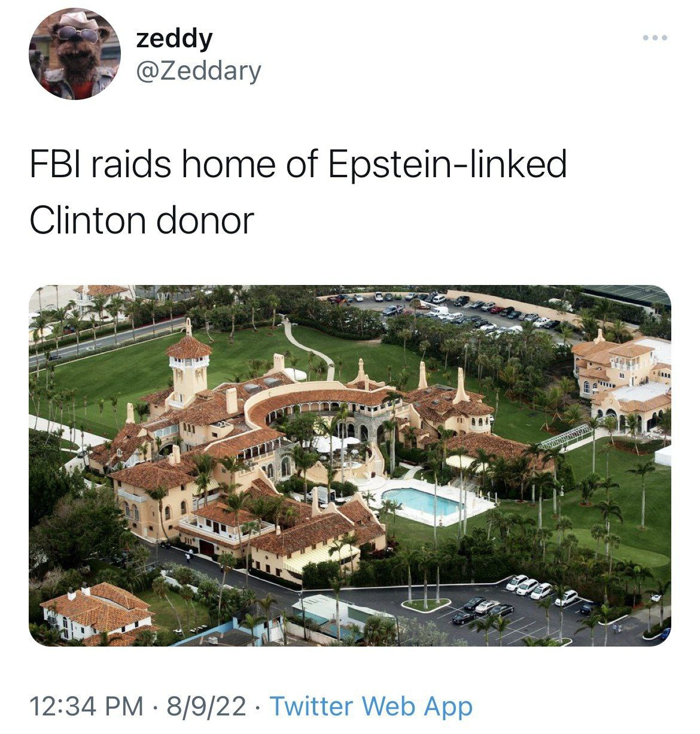Open the 12:34 PM tweet timestamp

[86, 706]
